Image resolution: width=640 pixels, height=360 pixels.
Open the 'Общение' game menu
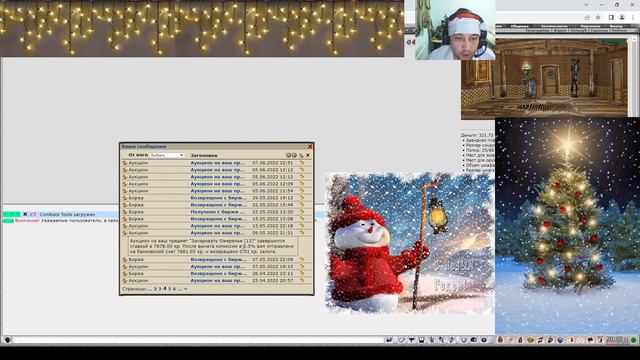coord(519,26)
